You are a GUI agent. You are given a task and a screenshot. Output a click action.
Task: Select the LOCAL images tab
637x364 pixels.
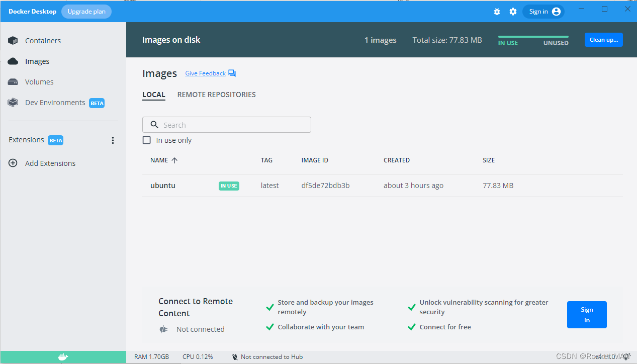[154, 95]
